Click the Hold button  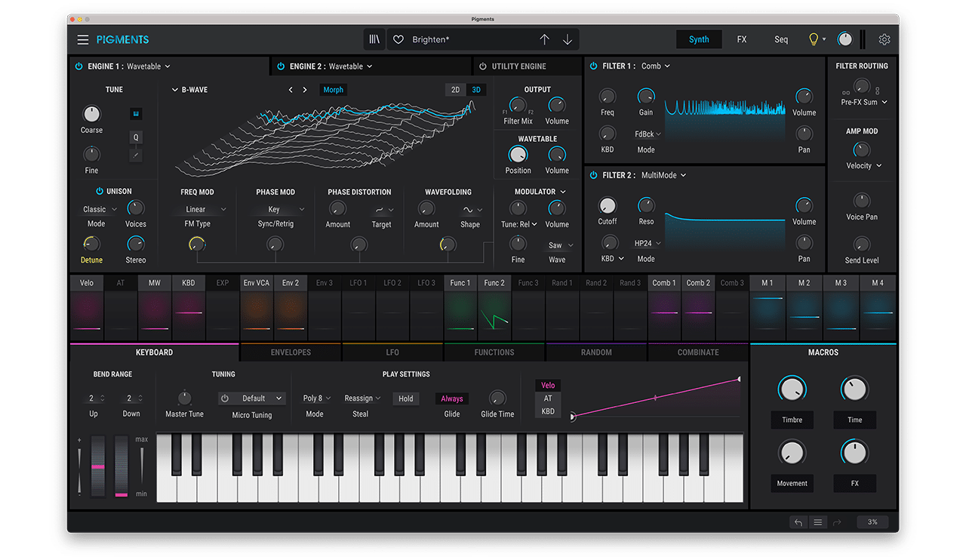pos(406,398)
